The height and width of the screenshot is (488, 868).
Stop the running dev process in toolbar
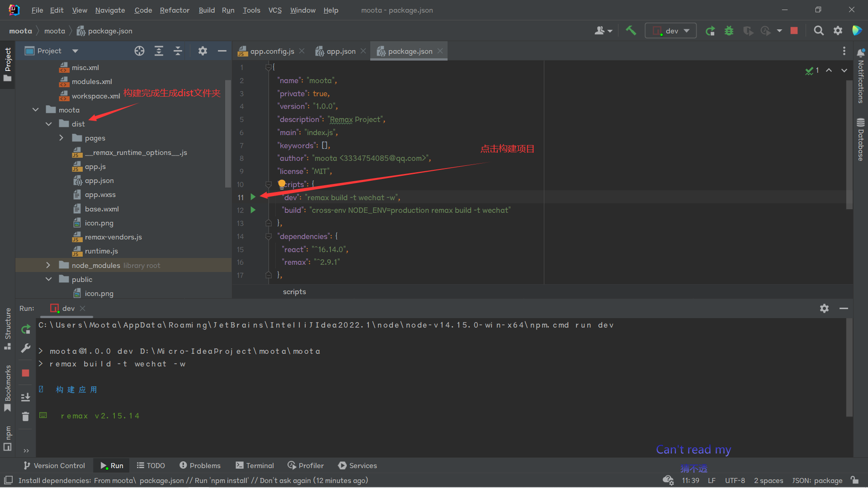pos(794,31)
